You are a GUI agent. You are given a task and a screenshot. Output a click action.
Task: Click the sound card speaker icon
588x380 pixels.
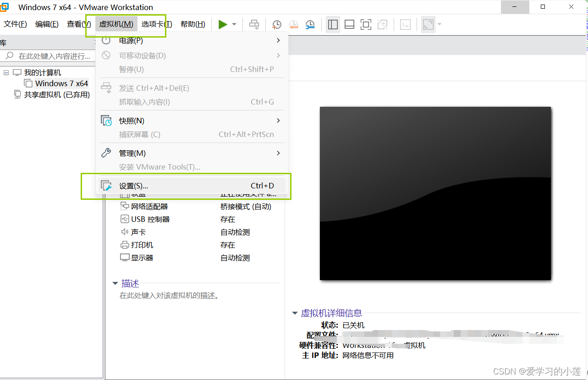click(125, 232)
